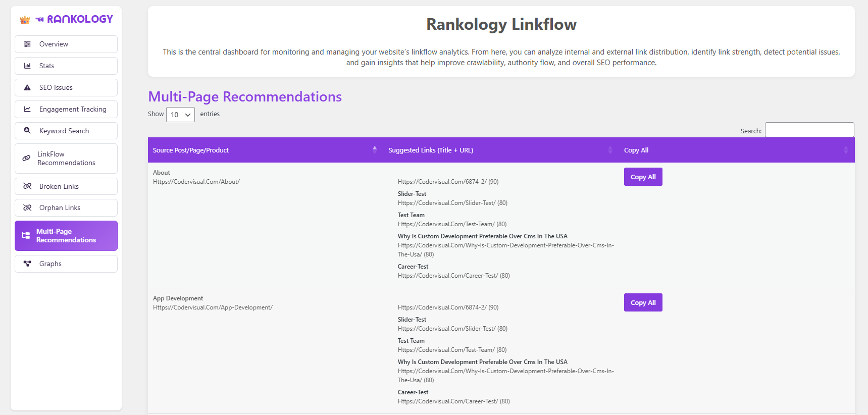Viewport: 868px width, 415px height.
Task: Click the Engagement Tracking line chart icon
Action: [x=27, y=109]
